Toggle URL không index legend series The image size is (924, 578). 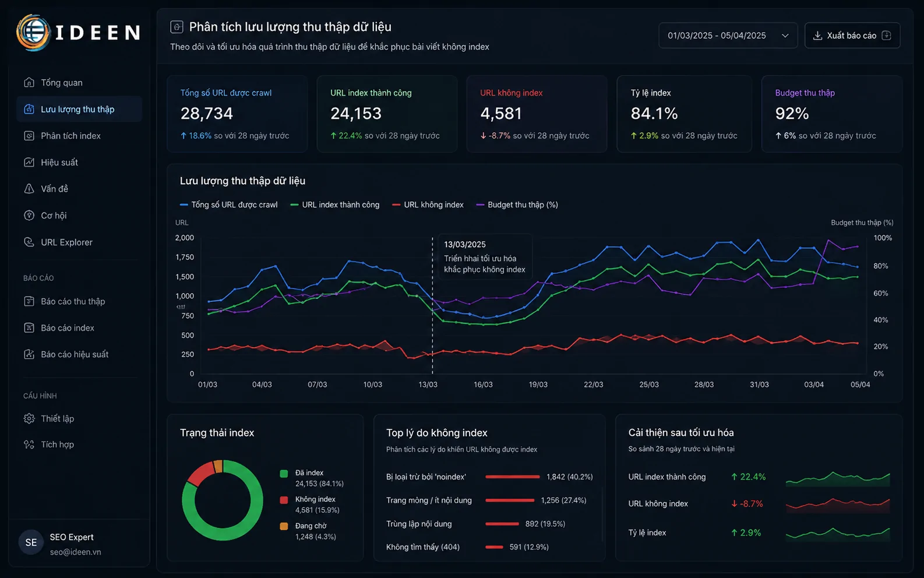point(428,205)
